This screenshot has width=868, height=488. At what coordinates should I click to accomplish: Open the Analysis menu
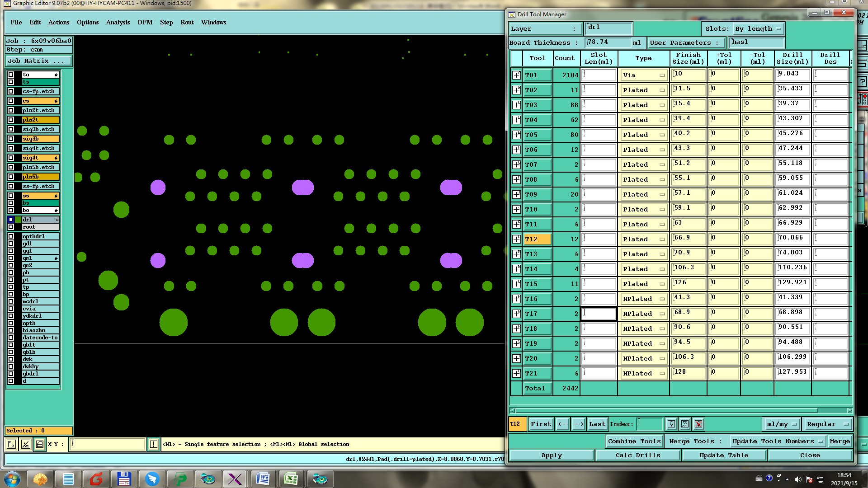(x=118, y=22)
